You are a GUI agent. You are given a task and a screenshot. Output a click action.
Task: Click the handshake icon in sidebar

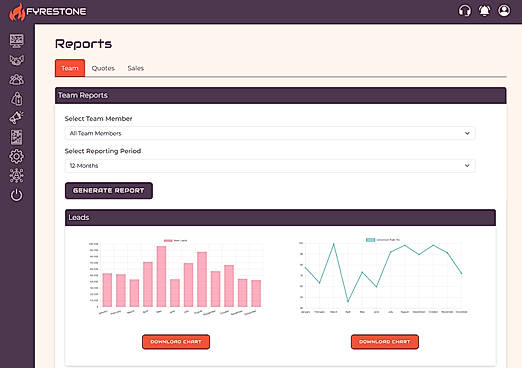click(16, 60)
